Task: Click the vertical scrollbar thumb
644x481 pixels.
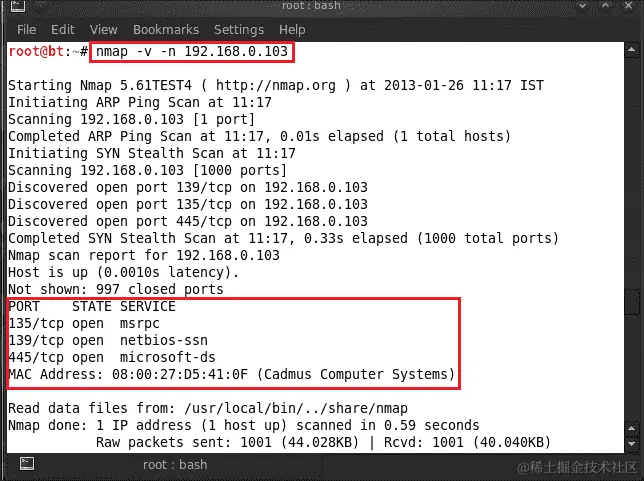Action: 632,302
